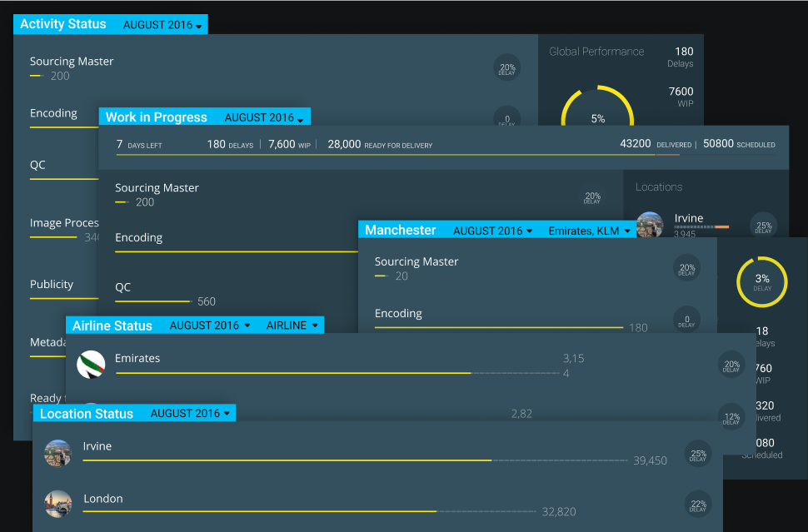The height and width of the screenshot is (532, 808).
Task: Click the 20% delay badge beside Emirates
Action: 731,365
